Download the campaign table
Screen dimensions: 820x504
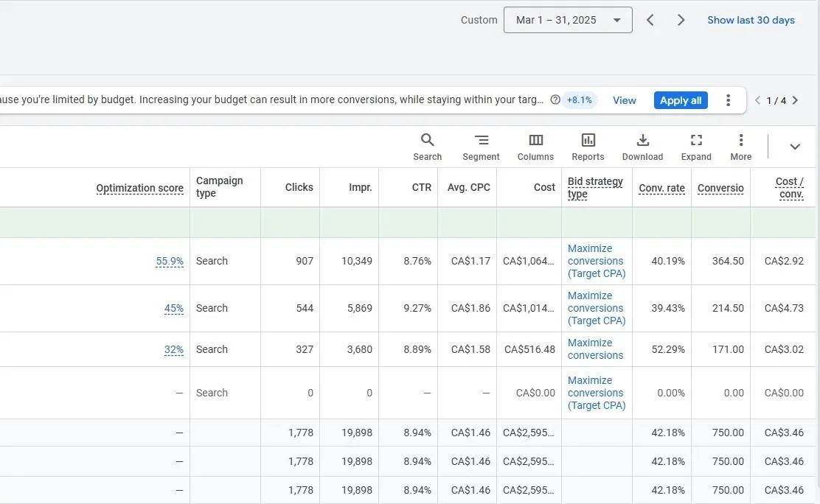point(643,147)
